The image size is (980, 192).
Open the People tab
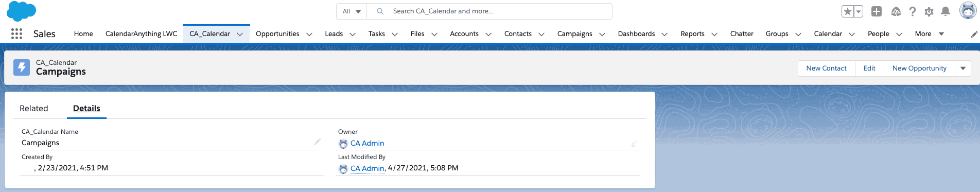[x=878, y=34]
